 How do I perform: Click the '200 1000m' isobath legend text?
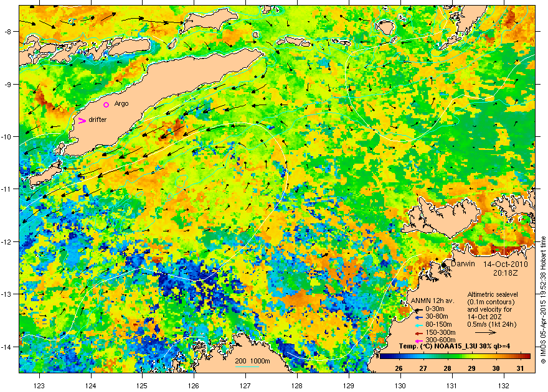[252, 362]
